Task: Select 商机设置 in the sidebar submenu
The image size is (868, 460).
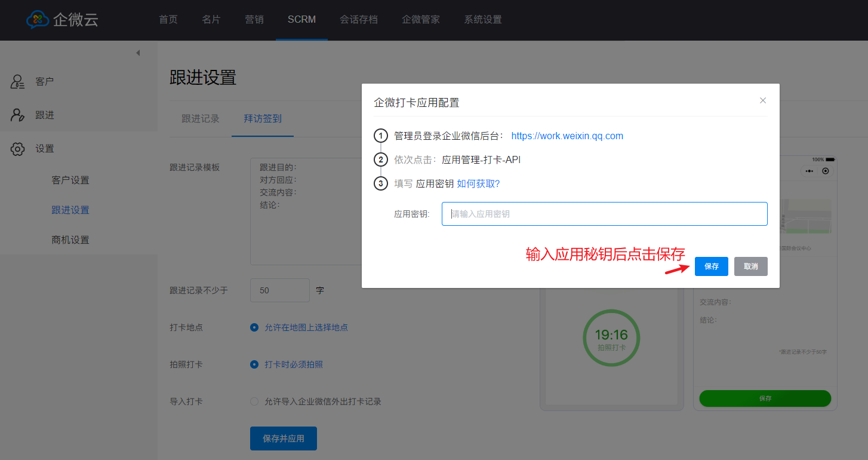Action: pyautogui.click(x=70, y=240)
